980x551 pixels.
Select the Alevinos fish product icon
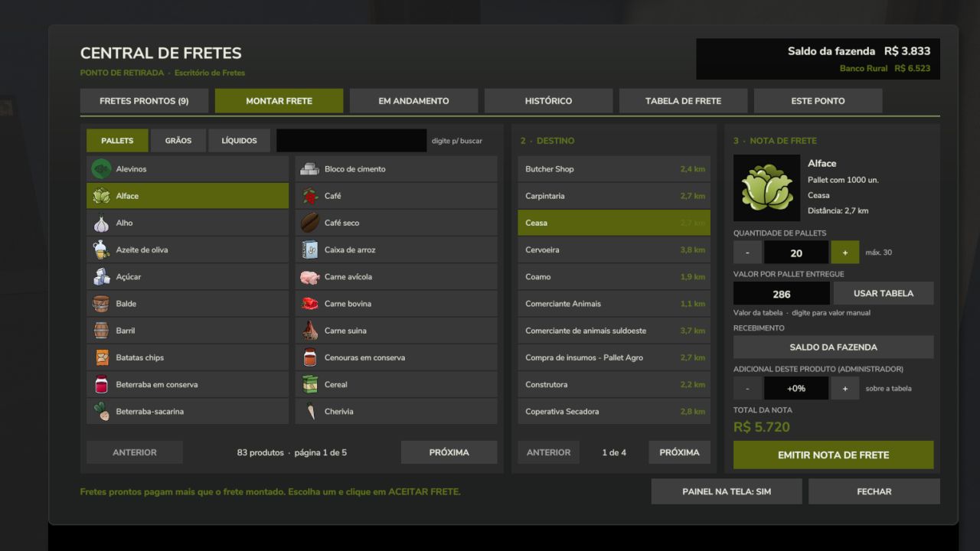(x=101, y=168)
